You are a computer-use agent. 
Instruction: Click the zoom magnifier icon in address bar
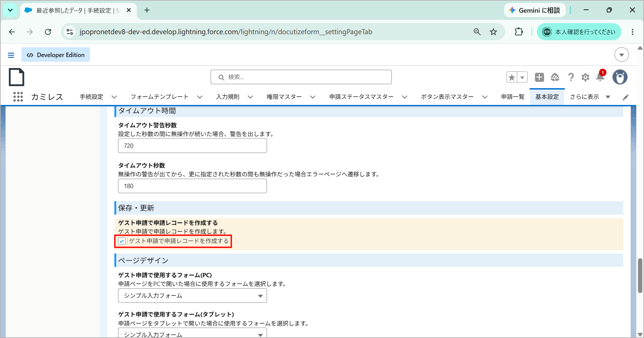click(x=477, y=32)
